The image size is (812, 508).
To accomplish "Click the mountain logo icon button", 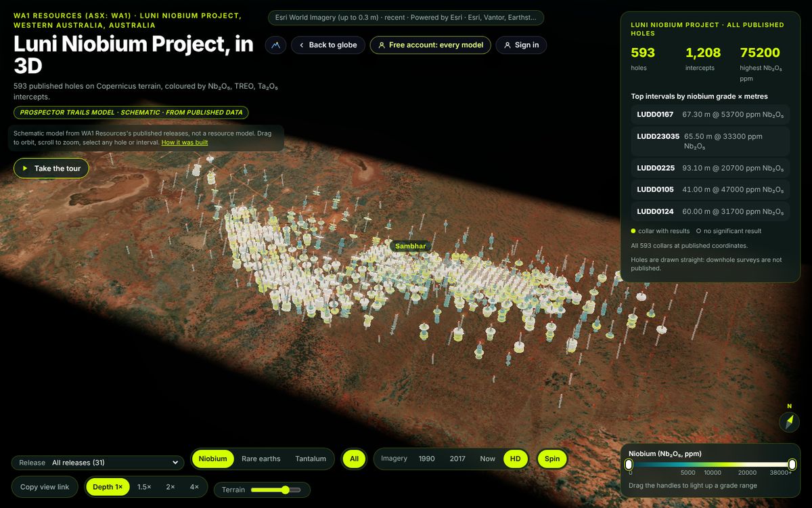I will coord(275,45).
